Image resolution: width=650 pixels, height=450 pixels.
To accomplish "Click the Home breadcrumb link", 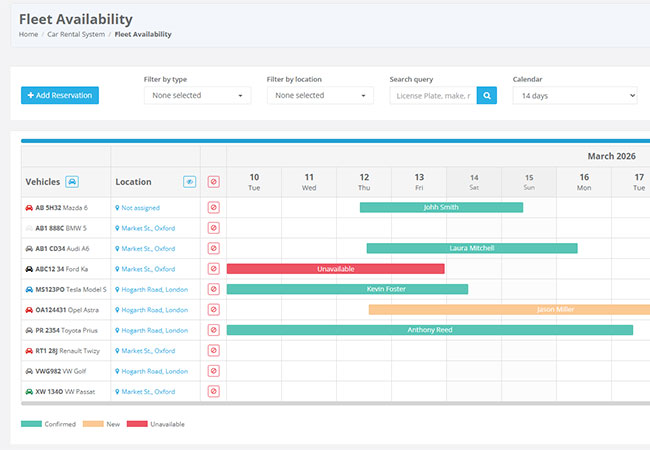I will [28, 34].
